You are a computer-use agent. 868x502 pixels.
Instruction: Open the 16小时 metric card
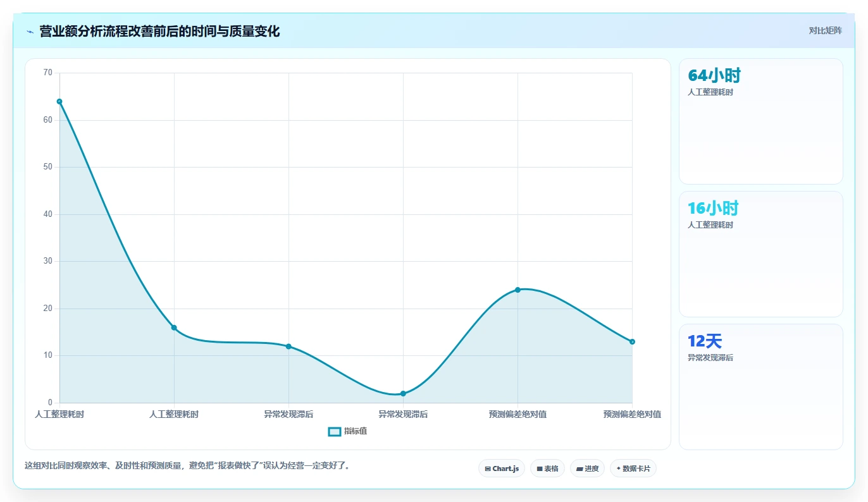coord(760,254)
